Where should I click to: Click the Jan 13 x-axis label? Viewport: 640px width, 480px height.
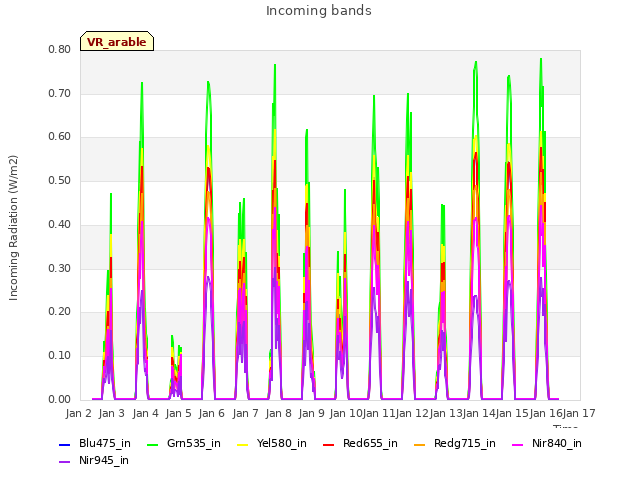[446, 414]
